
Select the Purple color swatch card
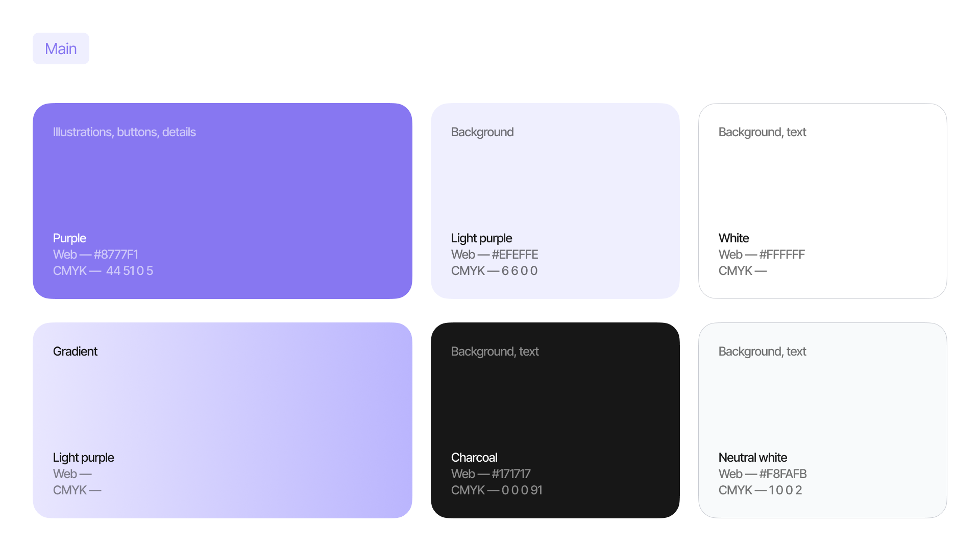coord(222,189)
